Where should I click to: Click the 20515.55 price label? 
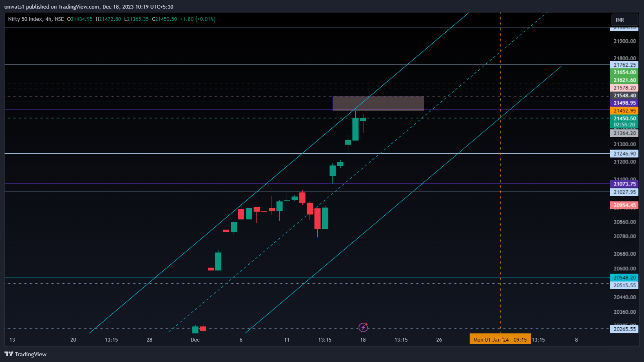(x=624, y=285)
